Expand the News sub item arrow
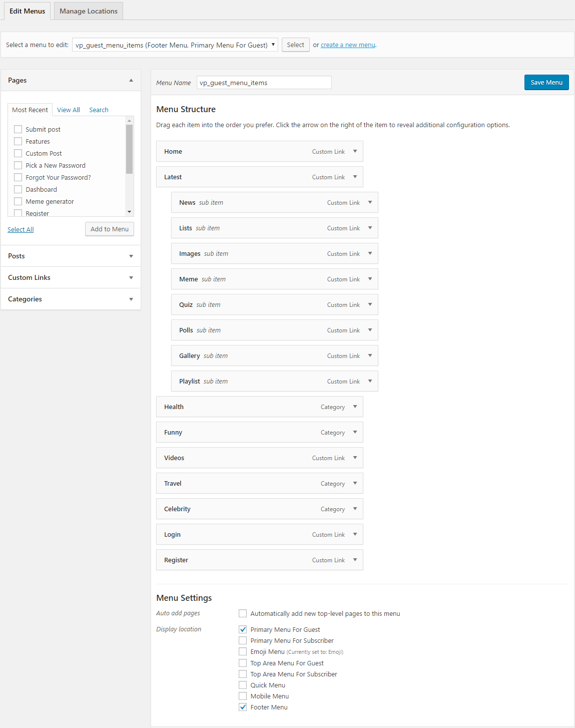The height and width of the screenshot is (728, 575). [x=370, y=202]
